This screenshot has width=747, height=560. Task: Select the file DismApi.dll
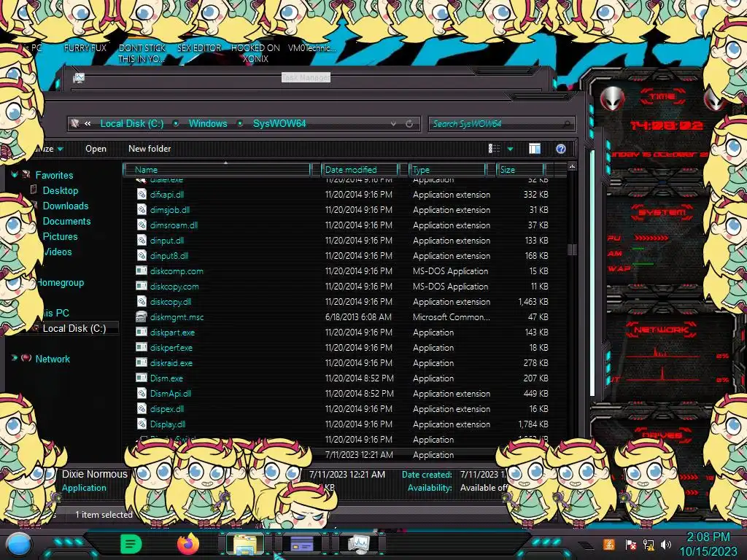tap(170, 393)
